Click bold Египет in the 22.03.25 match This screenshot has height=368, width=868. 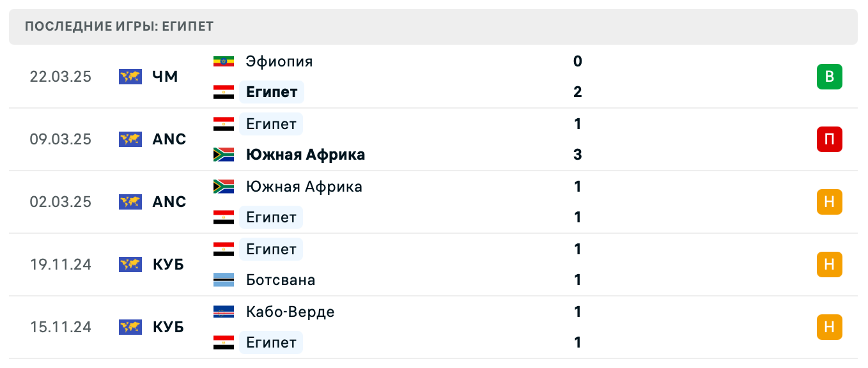click(272, 92)
